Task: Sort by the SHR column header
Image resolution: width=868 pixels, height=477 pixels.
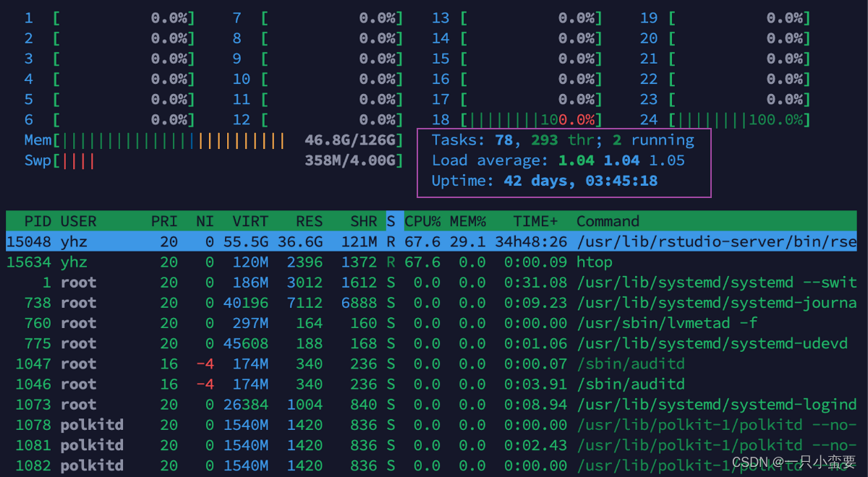Action: coord(364,221)
